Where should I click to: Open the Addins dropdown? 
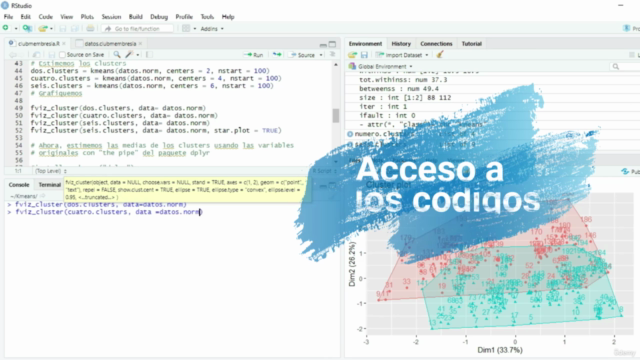click(x=212, y=29)
